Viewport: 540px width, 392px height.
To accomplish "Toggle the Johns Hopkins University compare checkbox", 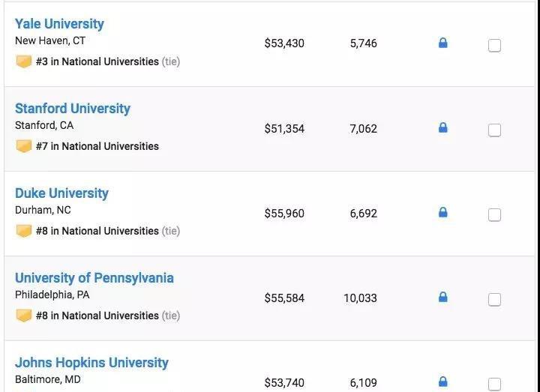I will 494,384.
